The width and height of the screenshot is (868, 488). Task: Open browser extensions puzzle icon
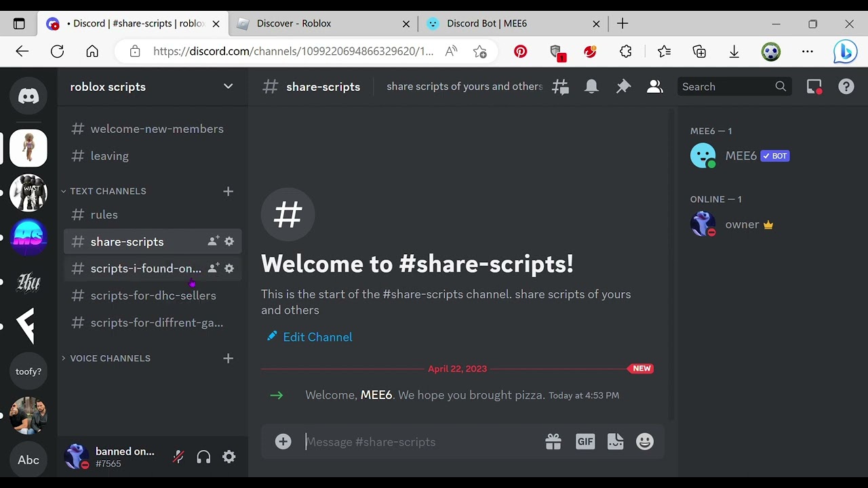(625, 52)
